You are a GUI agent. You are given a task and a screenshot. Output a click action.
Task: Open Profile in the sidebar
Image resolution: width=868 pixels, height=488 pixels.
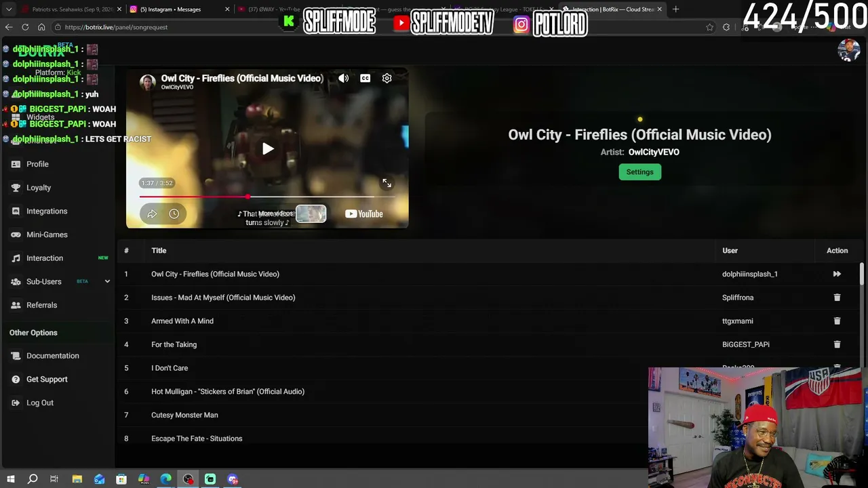click(37, 164)
